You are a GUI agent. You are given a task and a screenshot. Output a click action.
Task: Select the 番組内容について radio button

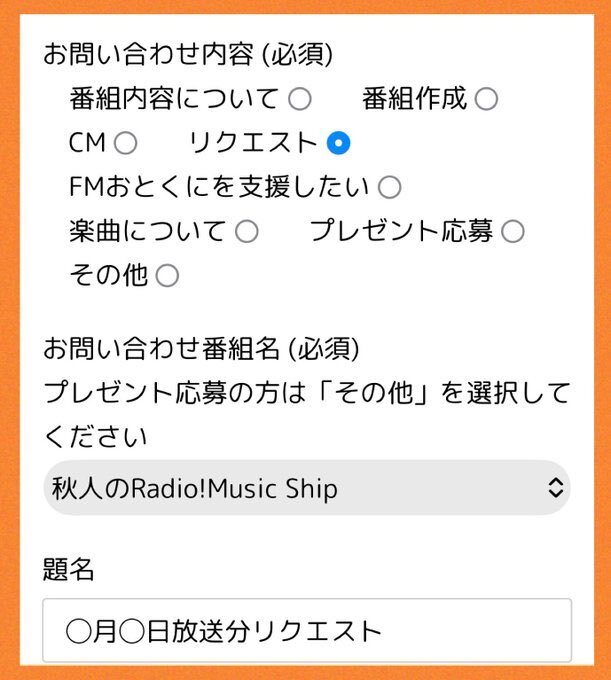(300, 99)
